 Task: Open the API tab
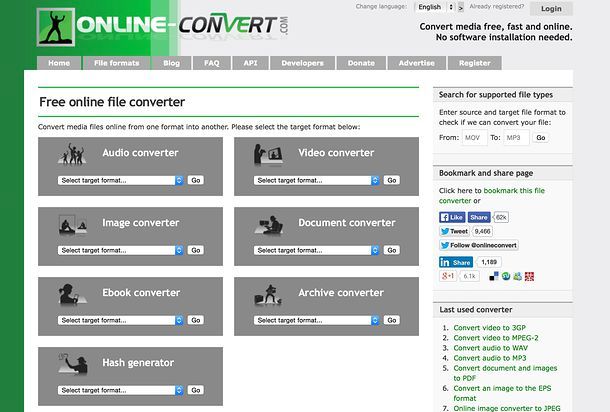point(251,63)
